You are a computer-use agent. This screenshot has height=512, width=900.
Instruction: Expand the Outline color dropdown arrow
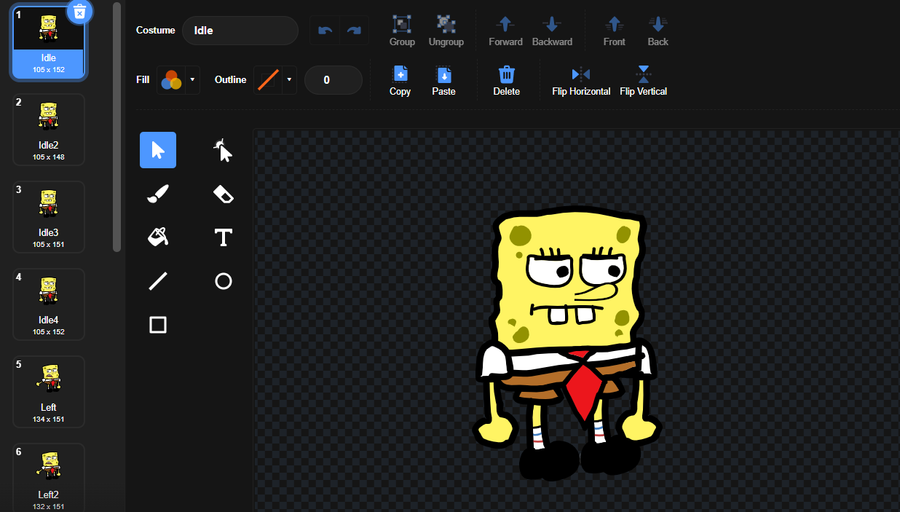click(x=289, y=80)
